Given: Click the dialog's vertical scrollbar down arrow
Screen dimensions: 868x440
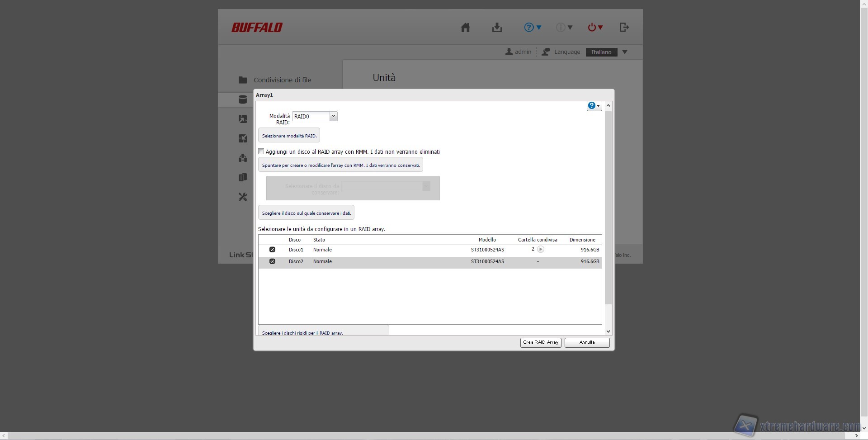Looking at the screenshot, I should coord(608,331).
